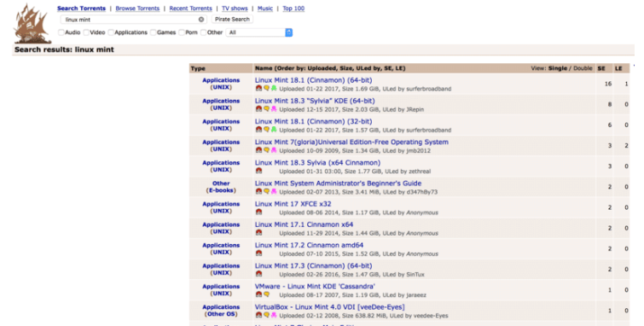644x326 pixels.
Task: Click pink skull icon for Linux Mint 7 gloria
Action: click(274, 150)
